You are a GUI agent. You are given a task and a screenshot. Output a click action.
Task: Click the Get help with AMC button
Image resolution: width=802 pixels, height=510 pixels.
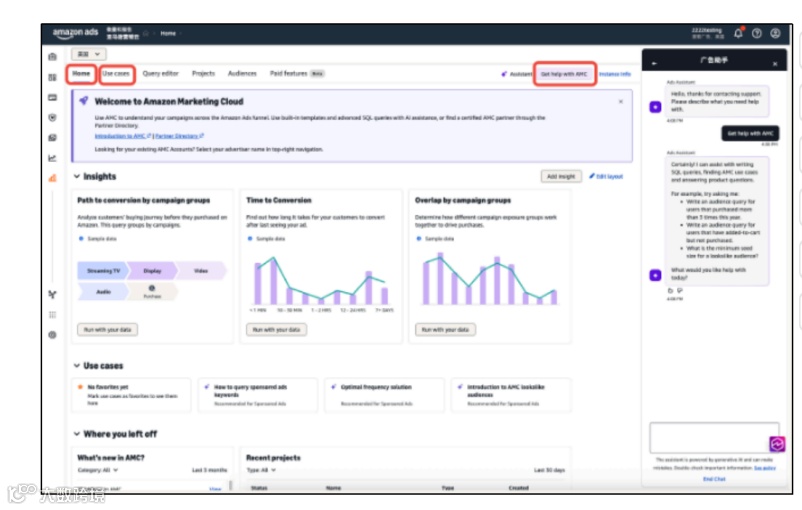coord(564,74)
